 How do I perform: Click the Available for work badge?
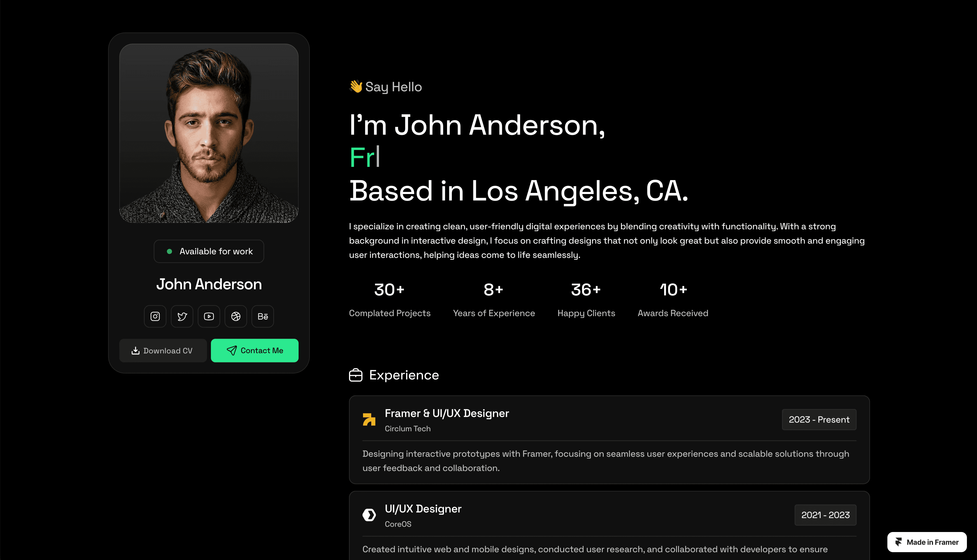pyautogui.click(x=209, y=251)
